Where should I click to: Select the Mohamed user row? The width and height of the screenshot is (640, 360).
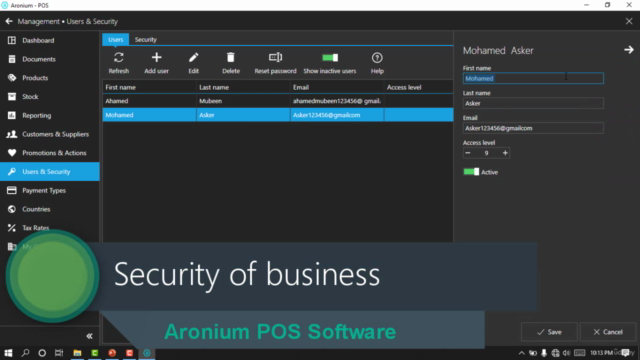(x=278, y=115)
